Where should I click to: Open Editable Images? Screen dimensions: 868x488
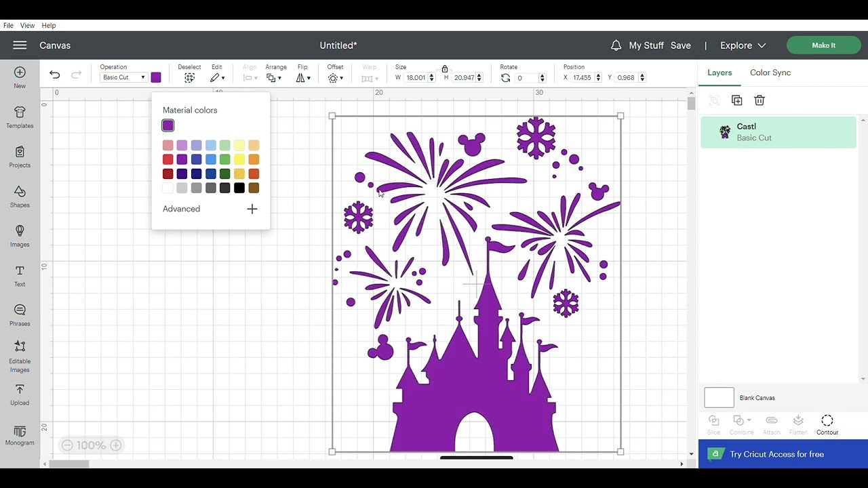pos(20,357)
